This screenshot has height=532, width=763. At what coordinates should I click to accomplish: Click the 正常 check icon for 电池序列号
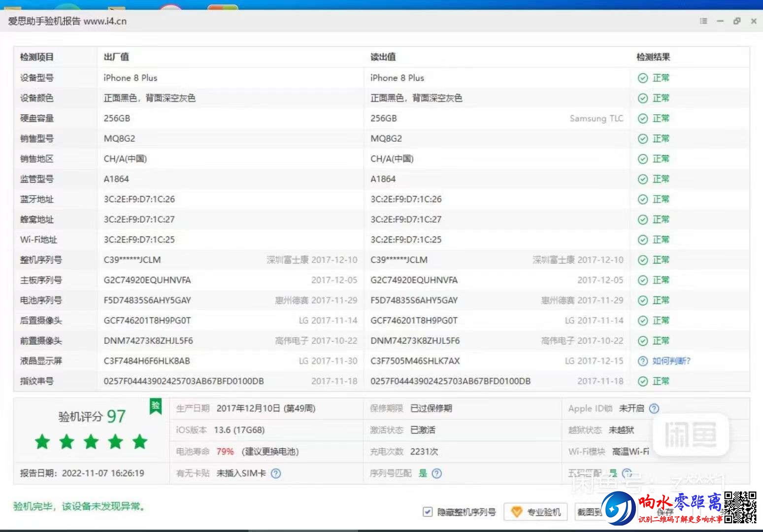click(x=643, y=300)
